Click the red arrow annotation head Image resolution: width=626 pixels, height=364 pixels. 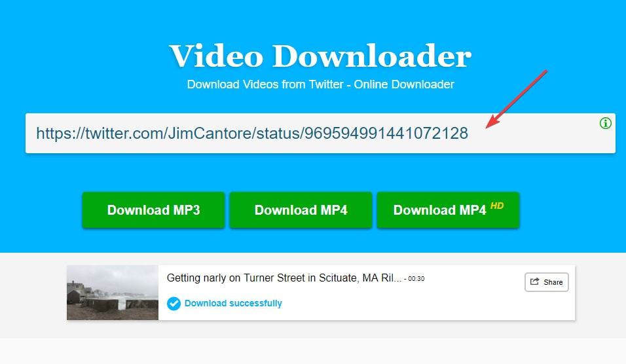(493, 122)
